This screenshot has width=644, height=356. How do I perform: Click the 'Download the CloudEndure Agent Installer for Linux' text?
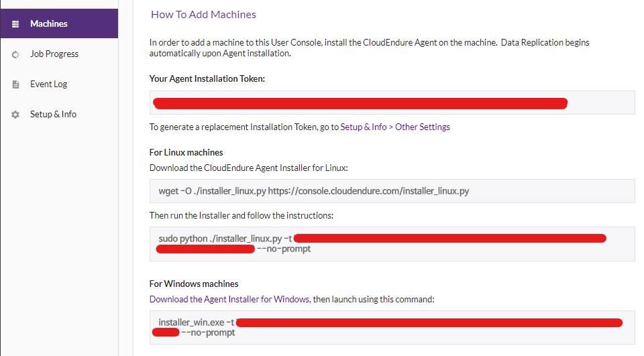248,168
